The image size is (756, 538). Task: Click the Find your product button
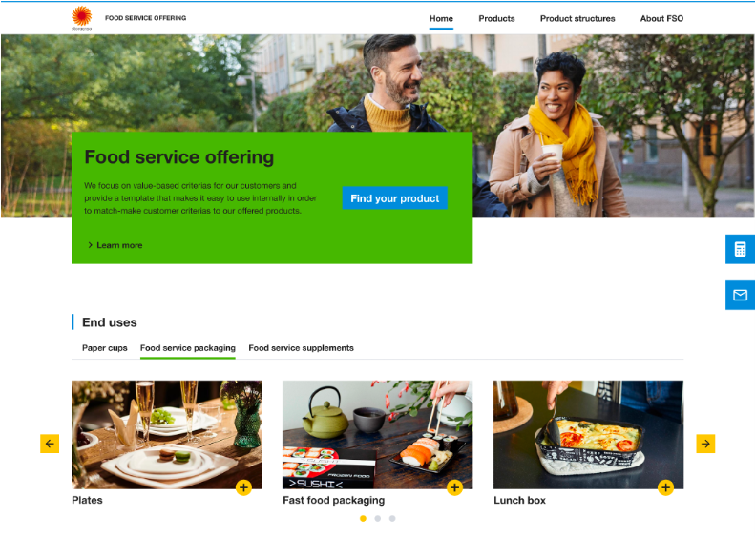click(x=395, y=198)
